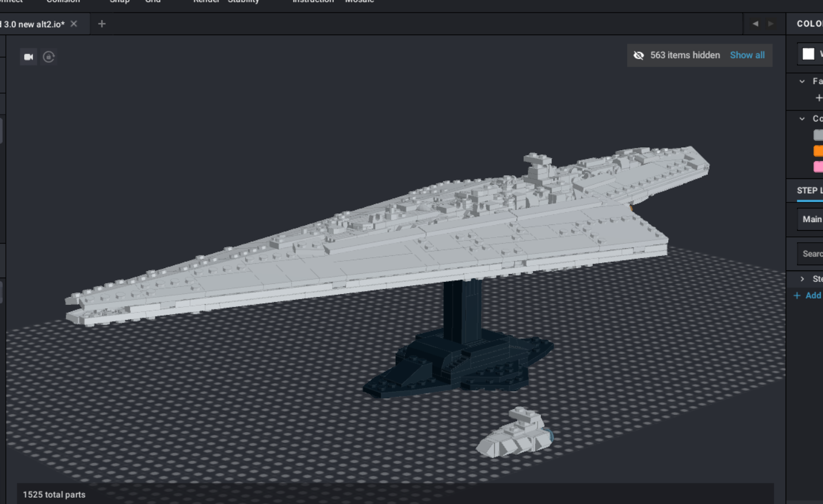The height and width of the screenshot is (504, 823).
Task: Click the COLO... panel header
Action: click(x=810, y=24)
